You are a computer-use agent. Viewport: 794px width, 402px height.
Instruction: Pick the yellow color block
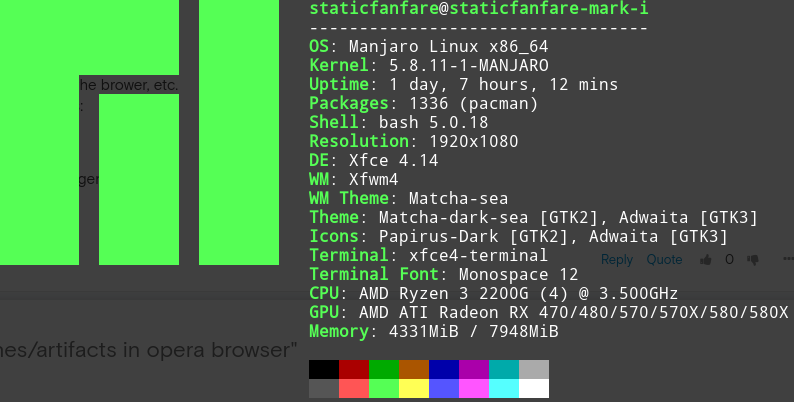point(414,388)
